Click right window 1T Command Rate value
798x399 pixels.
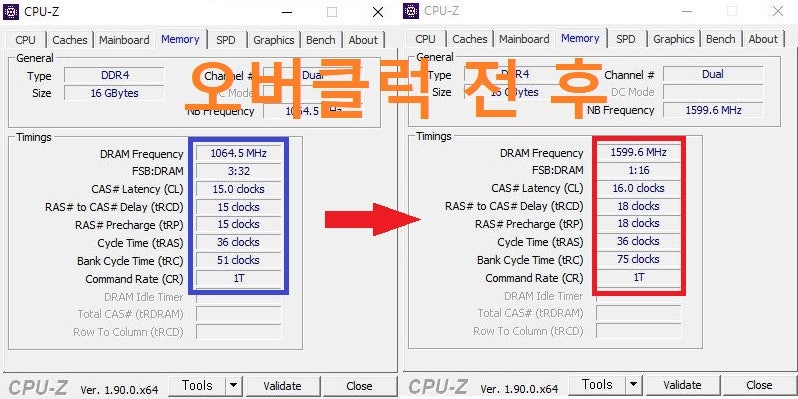(638, 277)
